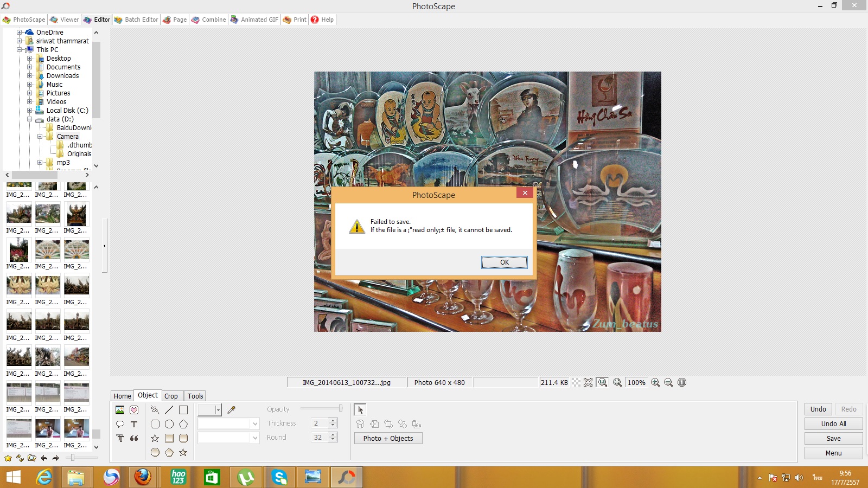Select the circle shape drawing tool
The width and height of the screenshot is (868, 488).
169,424
